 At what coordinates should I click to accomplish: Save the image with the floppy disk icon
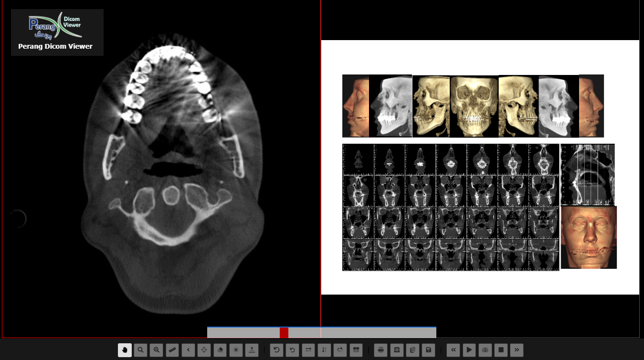click(428, 350)
